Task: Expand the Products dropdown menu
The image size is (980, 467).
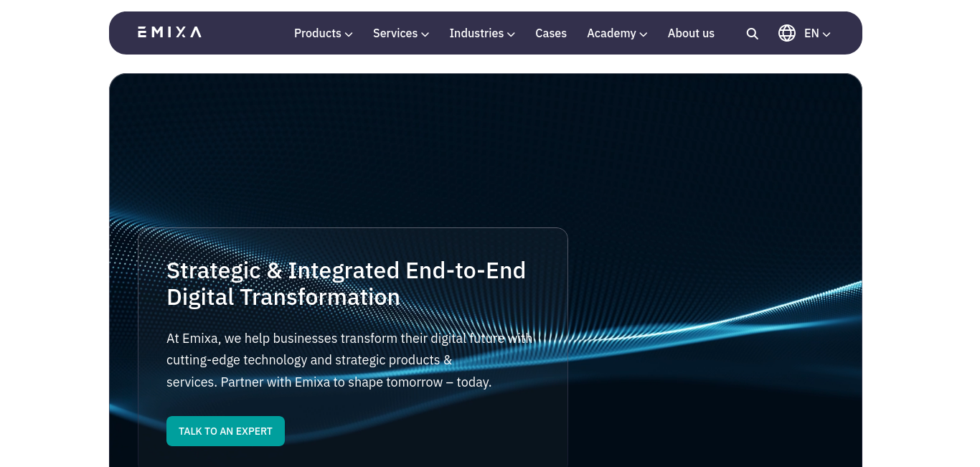Action: 323,34
